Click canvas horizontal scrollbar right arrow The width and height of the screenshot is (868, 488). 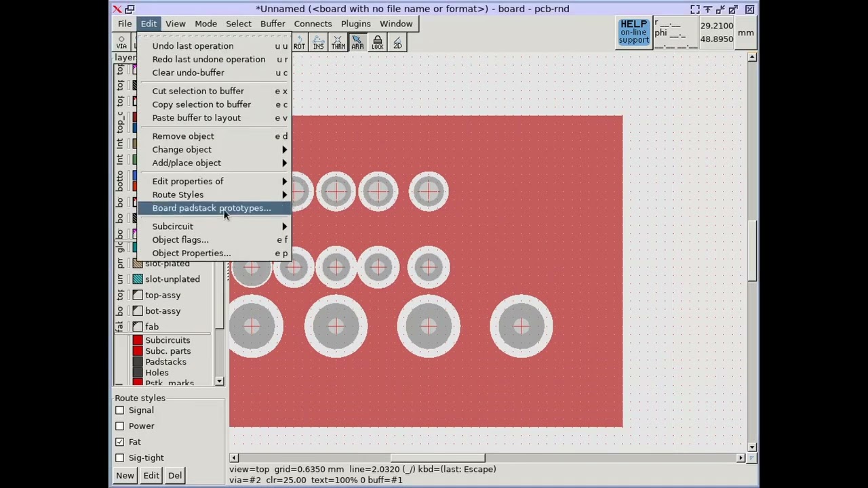tap(741, 458)
